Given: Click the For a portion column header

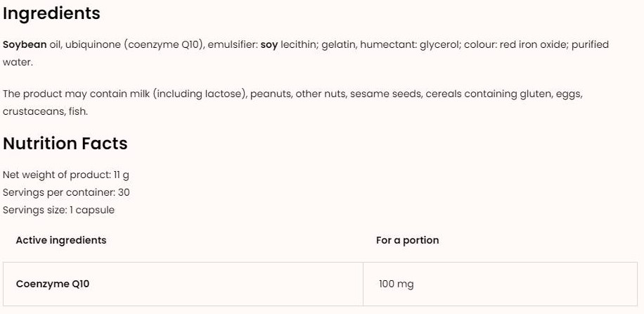Looking at the screenshot, I should point(407,240).
